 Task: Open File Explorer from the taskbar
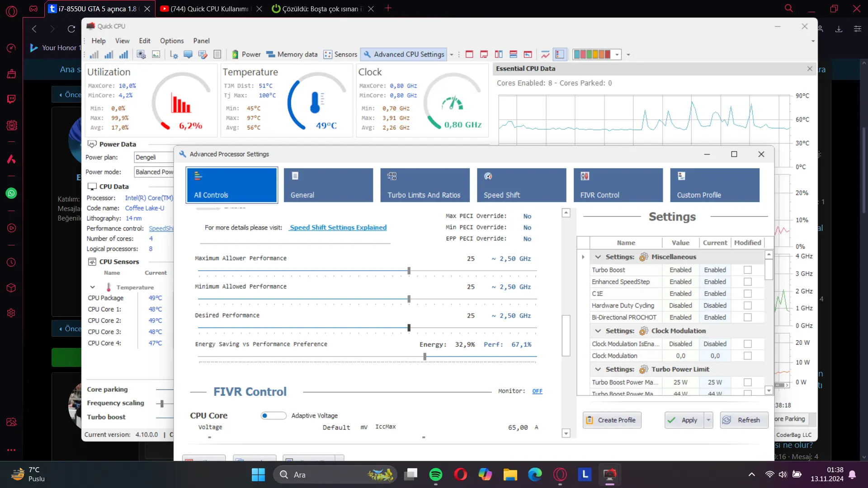(510, 474)
